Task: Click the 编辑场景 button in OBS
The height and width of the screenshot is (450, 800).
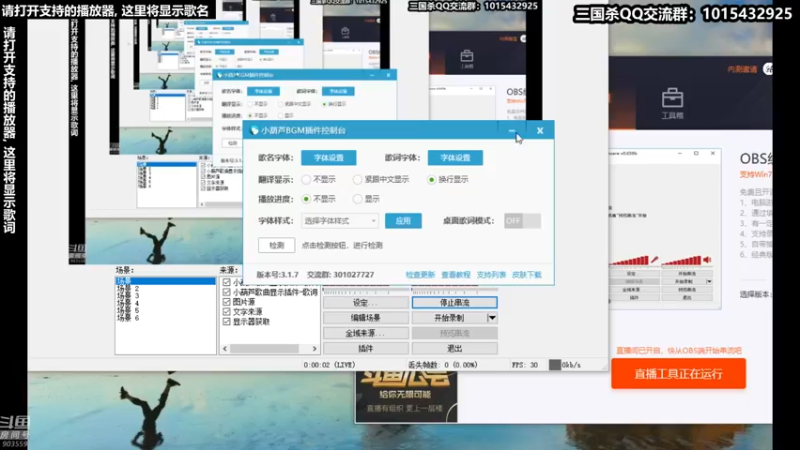Action: tap(366, 318)
